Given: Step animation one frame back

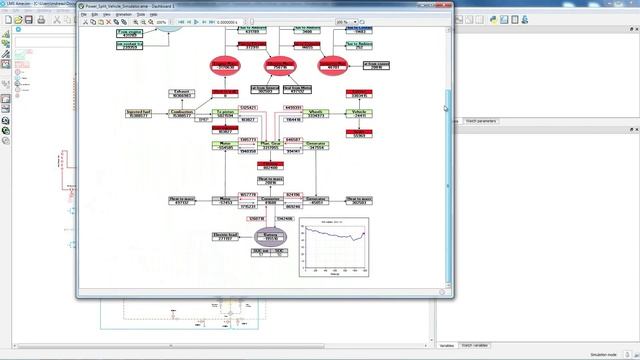Looking at the screenshot, I should (x=189, y=22).
